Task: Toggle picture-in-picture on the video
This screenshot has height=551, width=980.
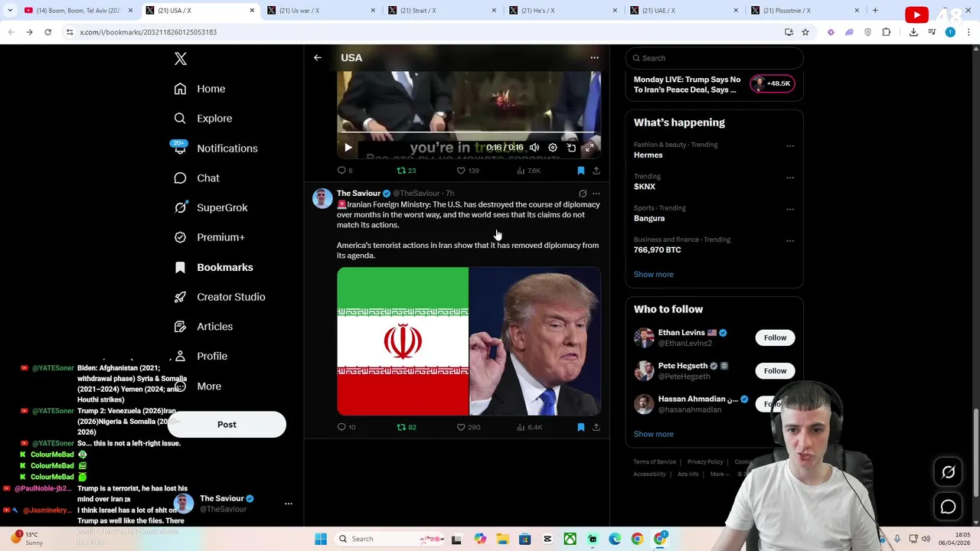Action: coord(571,148)
